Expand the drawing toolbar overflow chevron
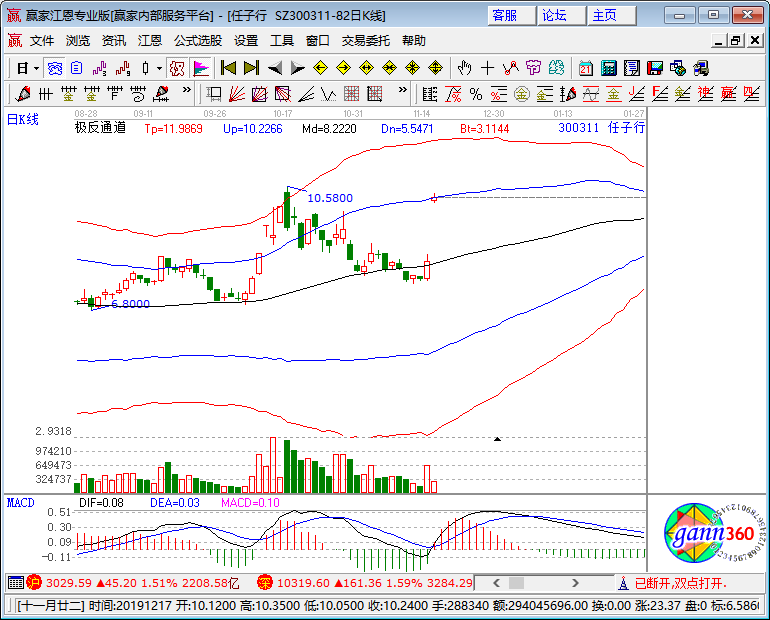The image size is (770, 620). [187, 90]
